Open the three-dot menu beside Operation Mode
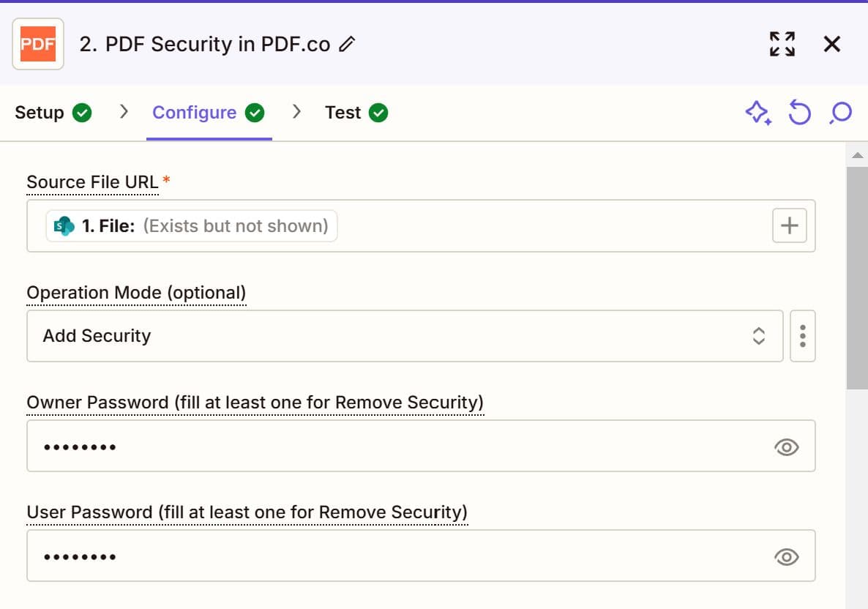The height and width of the screenshot is (609, 868). (803, 335)
